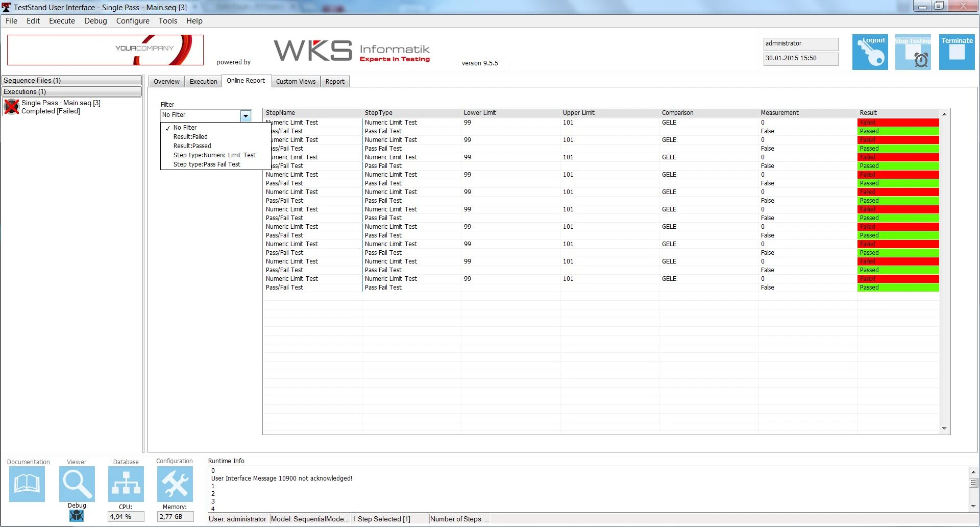Open the File menu
This screenshot has width=980, height=527.
(11, 21)
